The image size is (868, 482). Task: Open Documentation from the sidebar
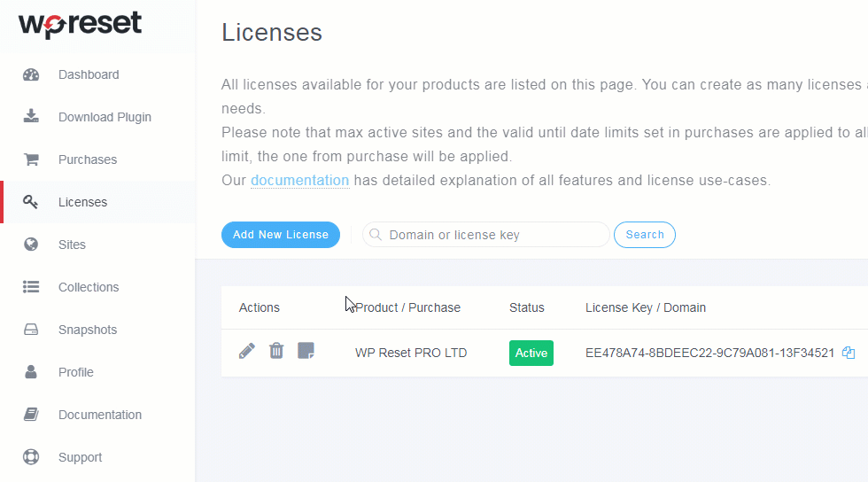(99, 415)
